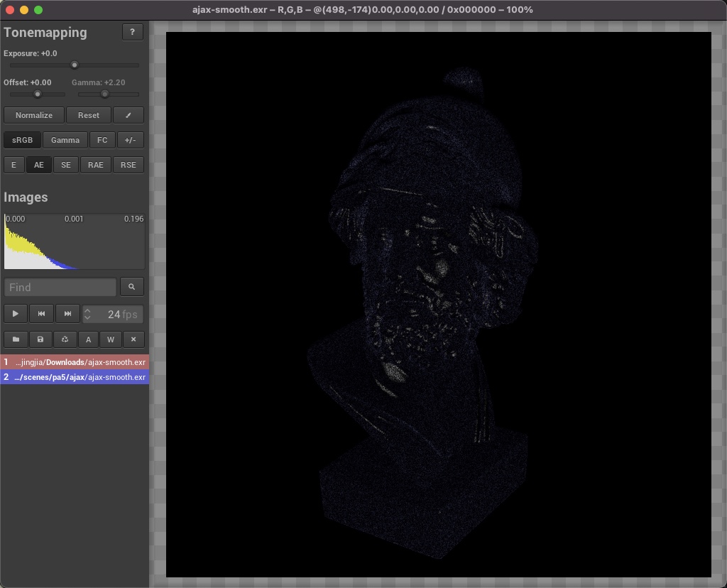Switch tonemapping to Gamma mode
This screenshot has height=588, width=727.
(65, 140)
